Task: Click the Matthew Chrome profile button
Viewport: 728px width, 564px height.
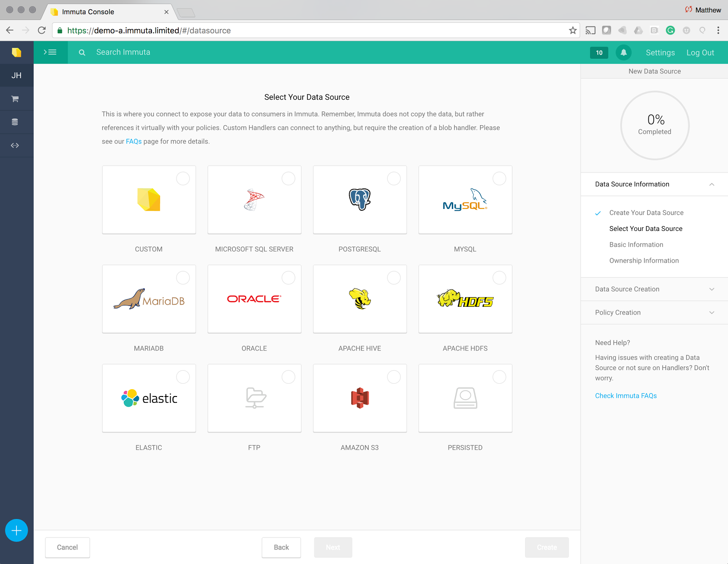Action: tap(703, 10)
